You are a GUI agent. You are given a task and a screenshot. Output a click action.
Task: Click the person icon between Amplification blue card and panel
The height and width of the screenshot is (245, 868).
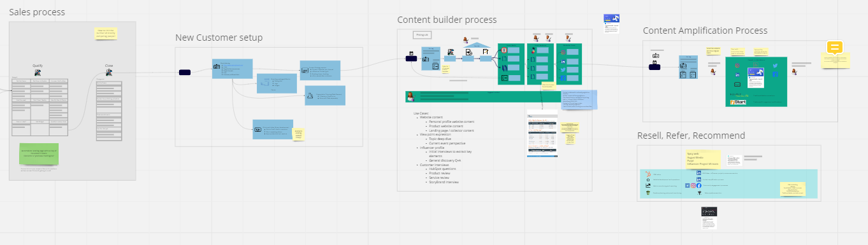[713, 73]
